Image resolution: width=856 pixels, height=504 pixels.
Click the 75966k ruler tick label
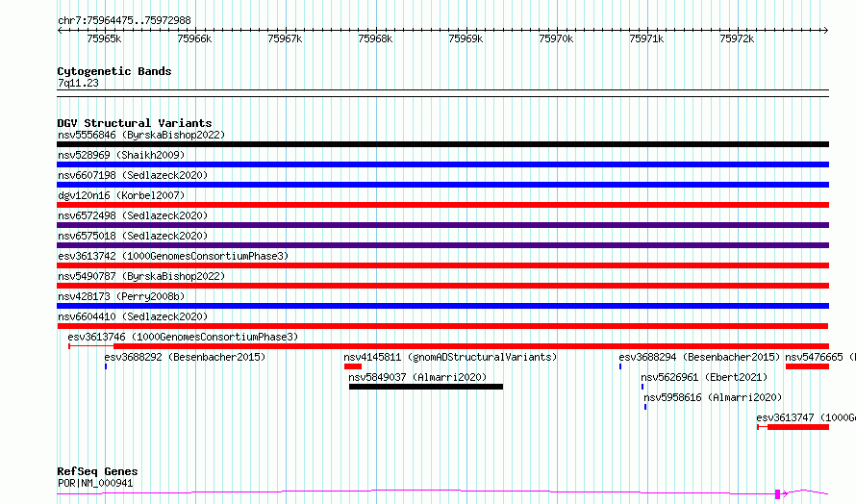[x=194, y=38]
